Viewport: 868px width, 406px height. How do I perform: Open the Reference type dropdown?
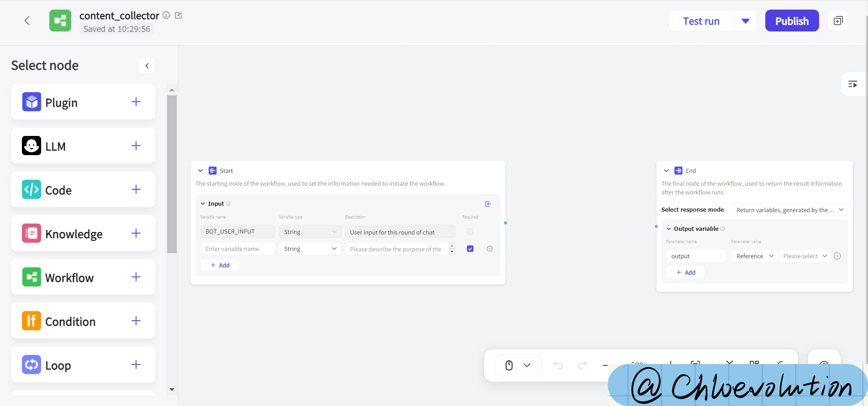point(755,256)
